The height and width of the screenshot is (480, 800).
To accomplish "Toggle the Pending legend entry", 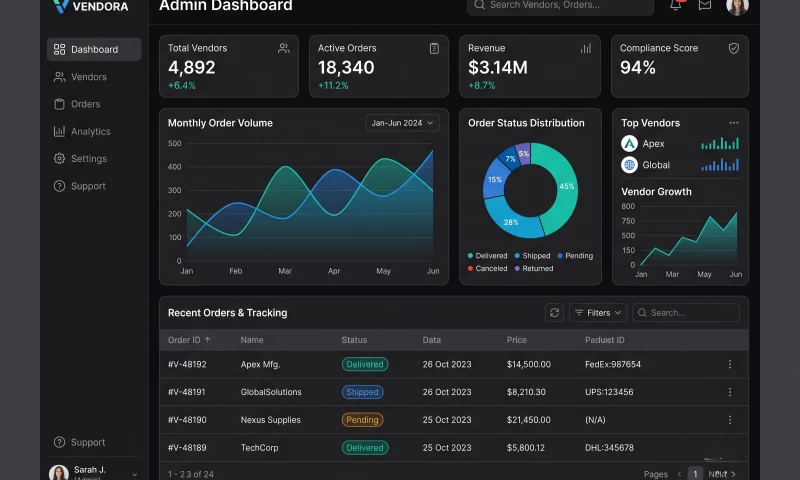I will [575, 256].
